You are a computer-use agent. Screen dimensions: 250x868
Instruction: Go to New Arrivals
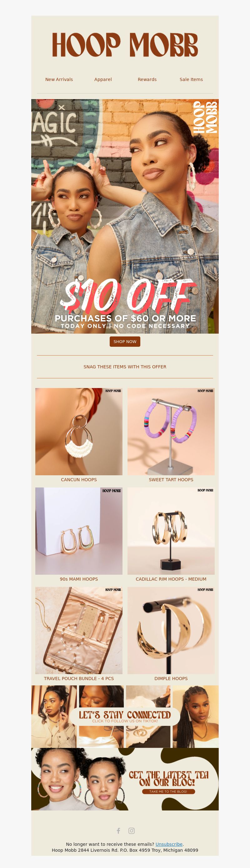59,79
